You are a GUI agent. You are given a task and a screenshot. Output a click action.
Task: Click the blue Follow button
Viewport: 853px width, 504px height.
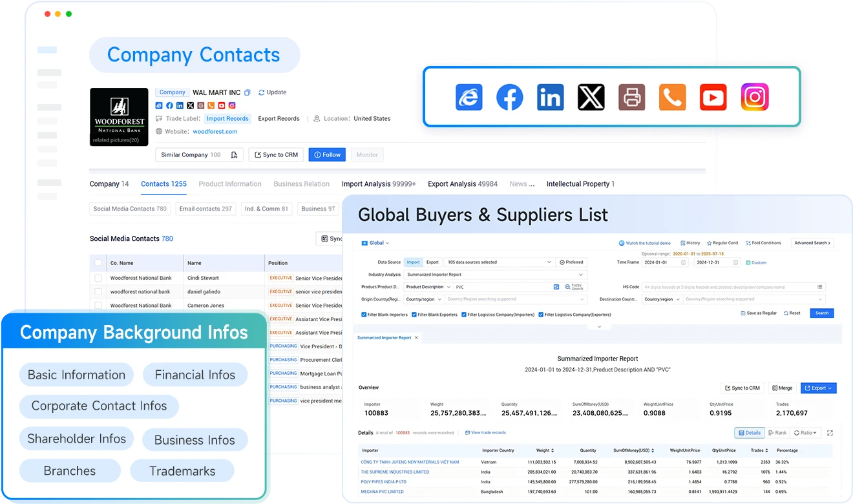(x=327, y=155)
